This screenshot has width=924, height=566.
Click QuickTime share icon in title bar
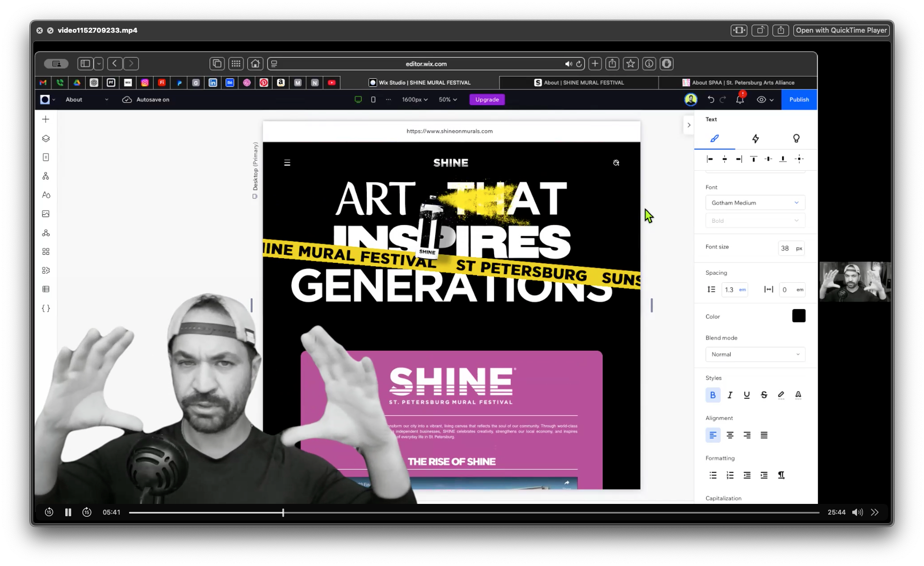tap(781, 31)
